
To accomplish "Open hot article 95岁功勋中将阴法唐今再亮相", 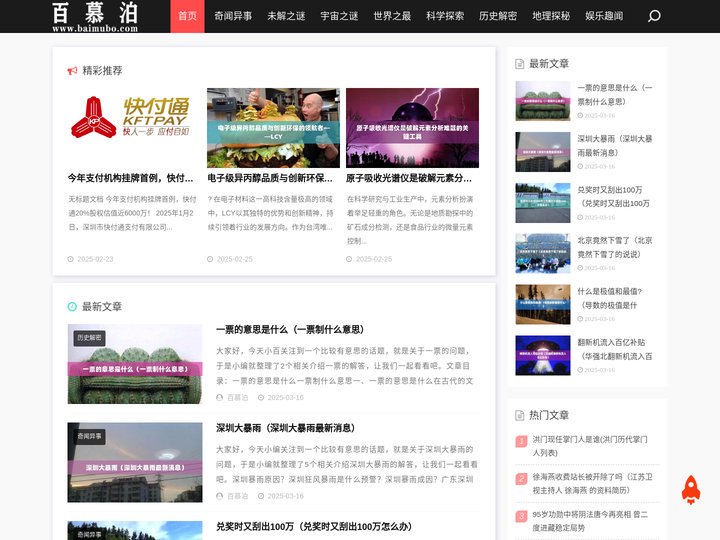I will pos(590,521).
